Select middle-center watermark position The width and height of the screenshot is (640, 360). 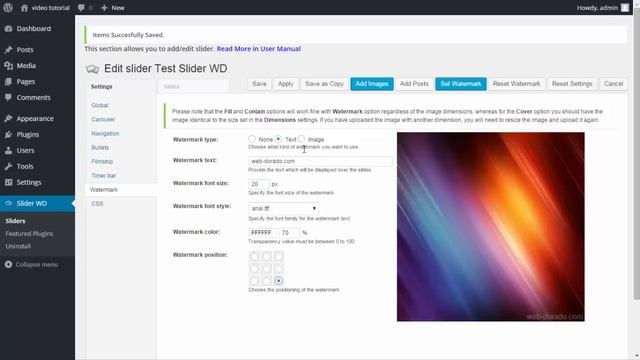[267, 269]
